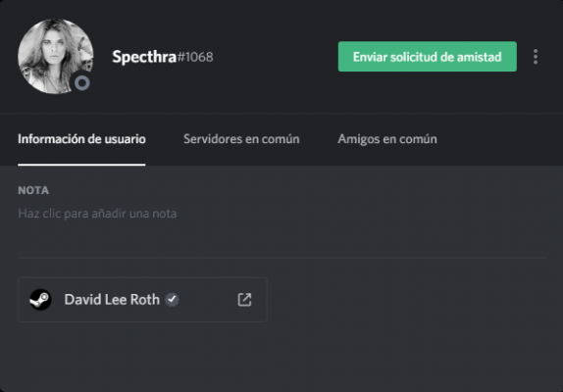Click the divider line above Steam connection
This screenshot has width=563, height=392.
click(282, 257)
